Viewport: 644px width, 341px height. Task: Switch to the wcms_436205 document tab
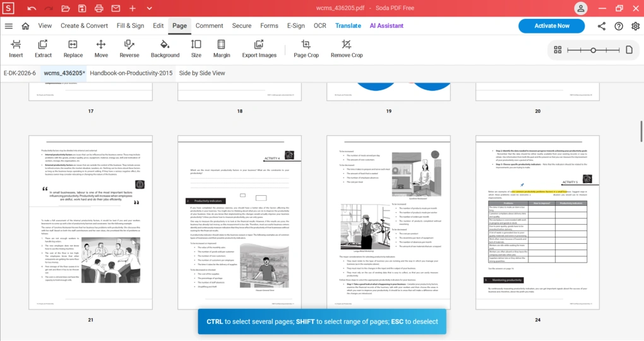(x=64, y=73)
